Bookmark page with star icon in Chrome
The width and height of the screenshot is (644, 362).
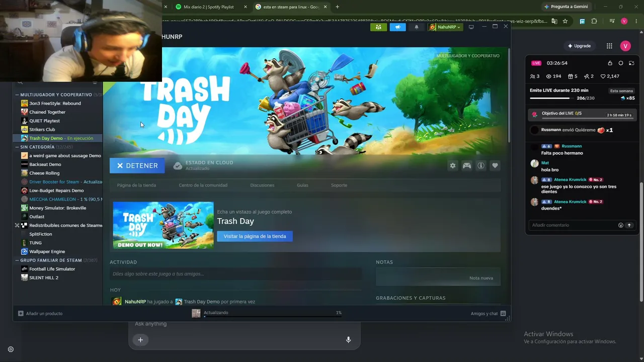[x=565, y=21]
